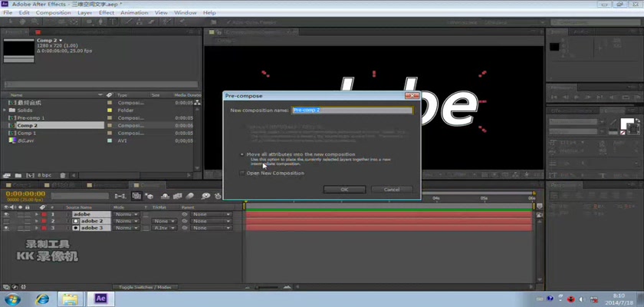The height and width of the screenshot is (307, 644).
Task: Click Toggle Switches / Modes button
Action: [x=145, y=287]
